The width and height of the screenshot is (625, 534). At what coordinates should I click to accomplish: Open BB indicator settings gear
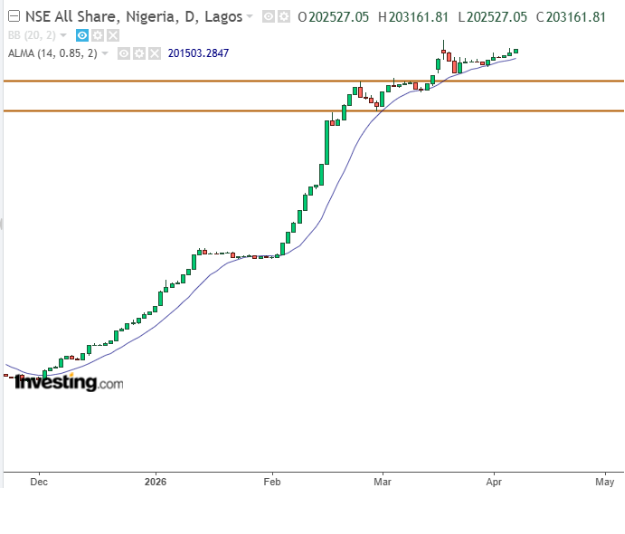pyautogui.click(x=98, y=35)
